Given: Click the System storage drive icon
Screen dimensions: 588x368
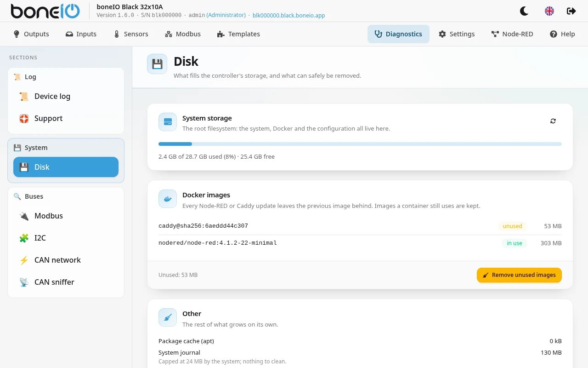Looking at the screenshot, I should click(168, 122).
